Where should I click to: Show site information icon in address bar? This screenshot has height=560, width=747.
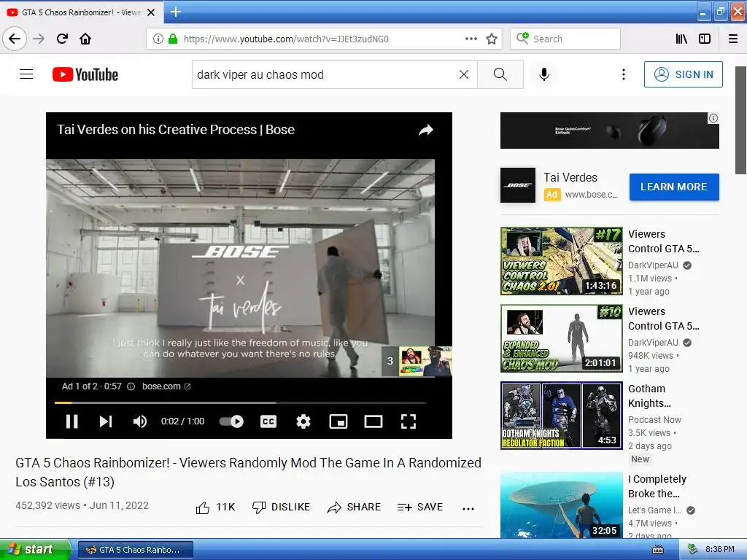tap(158, 39)
